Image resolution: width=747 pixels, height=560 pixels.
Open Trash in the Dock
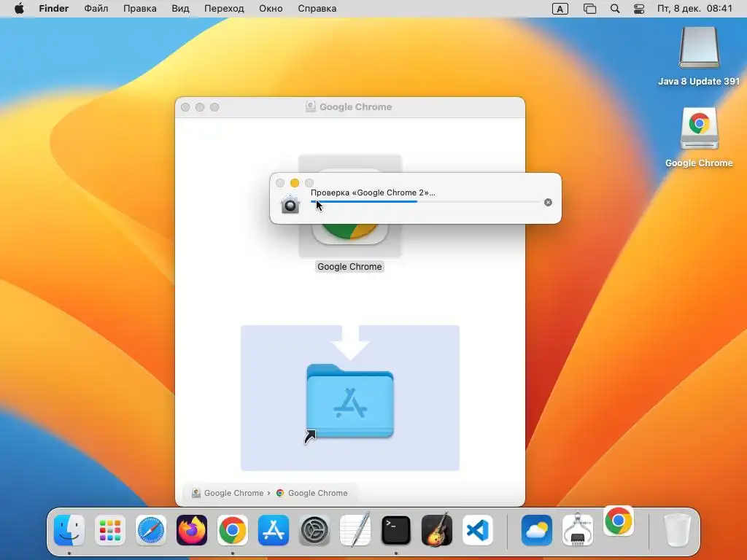coord(677,530)
